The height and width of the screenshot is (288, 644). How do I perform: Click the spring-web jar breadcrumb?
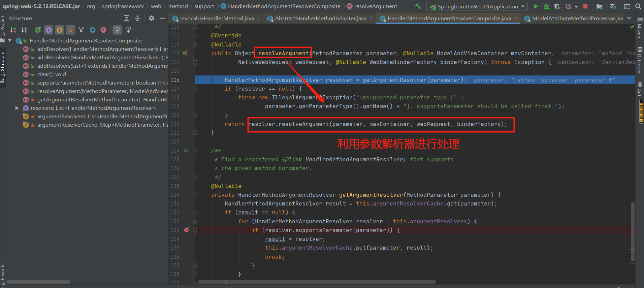tap(41, 6)
